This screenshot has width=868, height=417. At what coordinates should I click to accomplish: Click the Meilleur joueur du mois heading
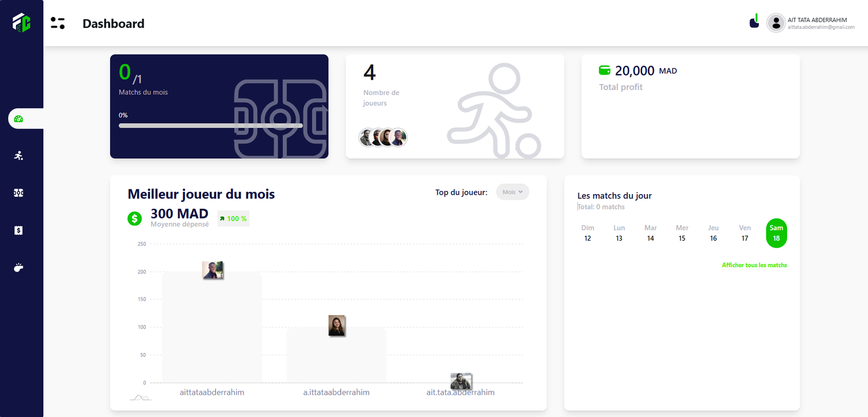pyautogui.click(x=201, y=194)
